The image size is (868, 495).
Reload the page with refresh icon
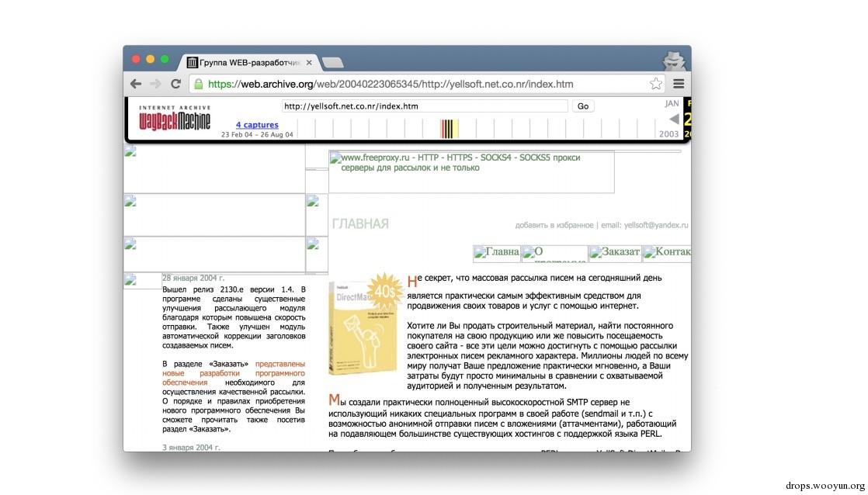coord(176,84)
